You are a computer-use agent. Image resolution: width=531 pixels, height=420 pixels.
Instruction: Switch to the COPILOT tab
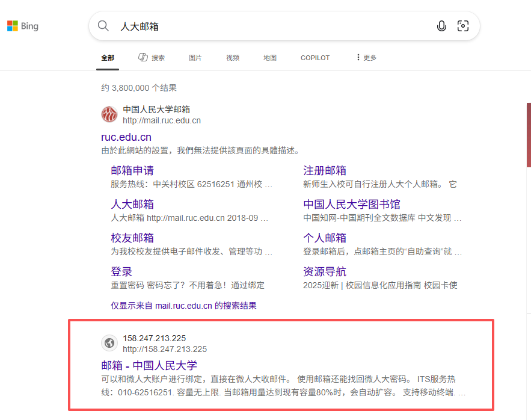click(x=315, y=57)
